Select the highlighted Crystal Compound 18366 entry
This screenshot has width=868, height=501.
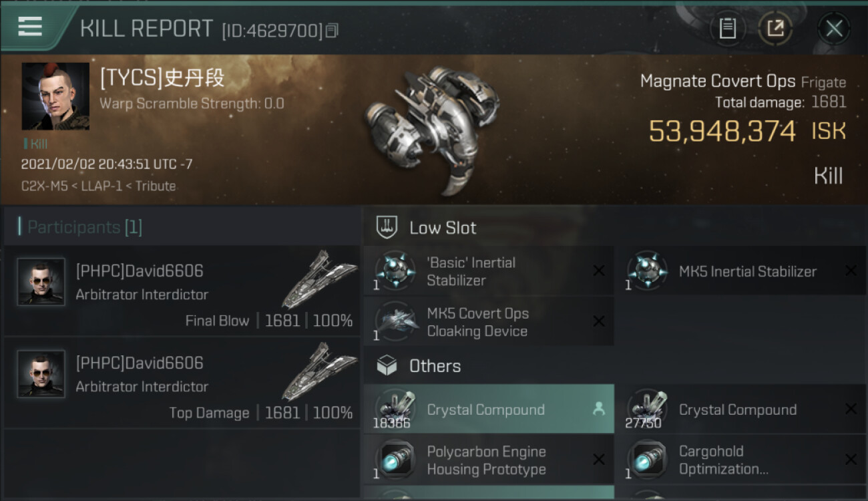point(487,409)
